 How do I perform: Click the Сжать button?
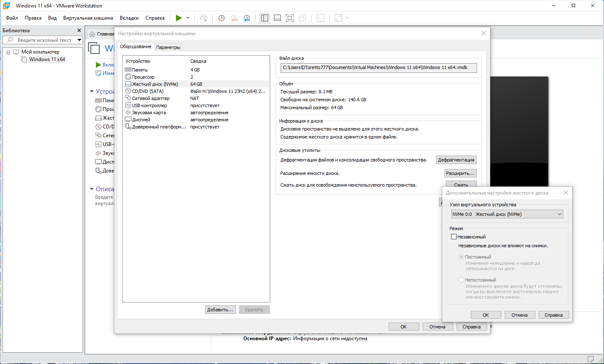pyautogui.click(x=461, y=185)
